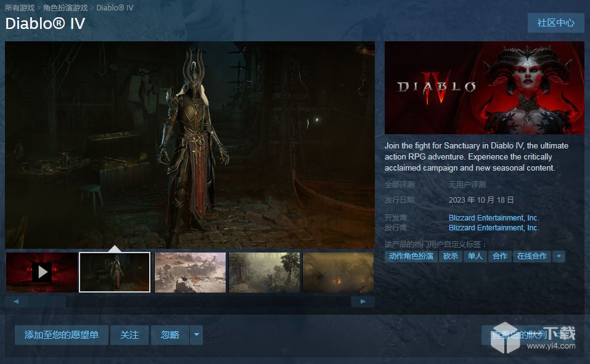The width and height of the screenshot is (590, 364).
Task: Open Blizzard Entertainment developer link
Action: [x=493, y=218]
